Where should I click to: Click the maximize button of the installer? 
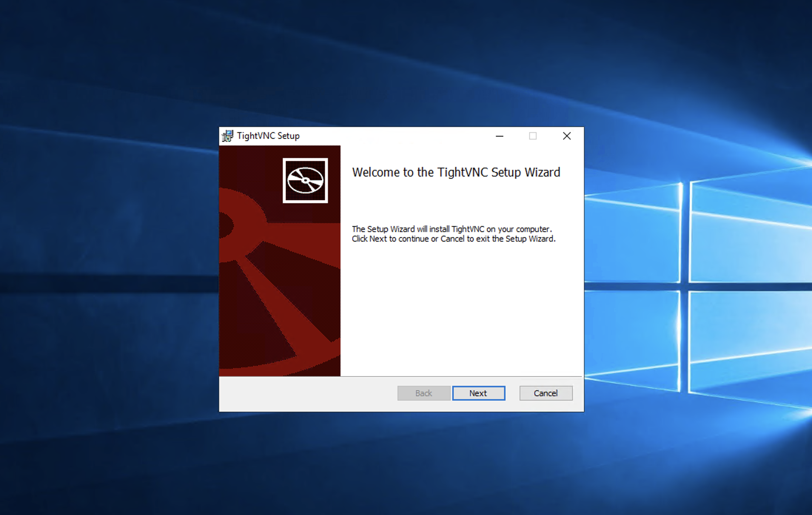click(x=533, y=136)
